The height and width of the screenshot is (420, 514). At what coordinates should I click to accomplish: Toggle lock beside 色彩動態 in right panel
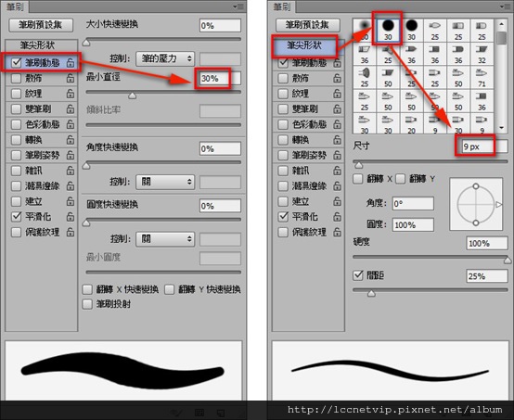pos(337,124)
